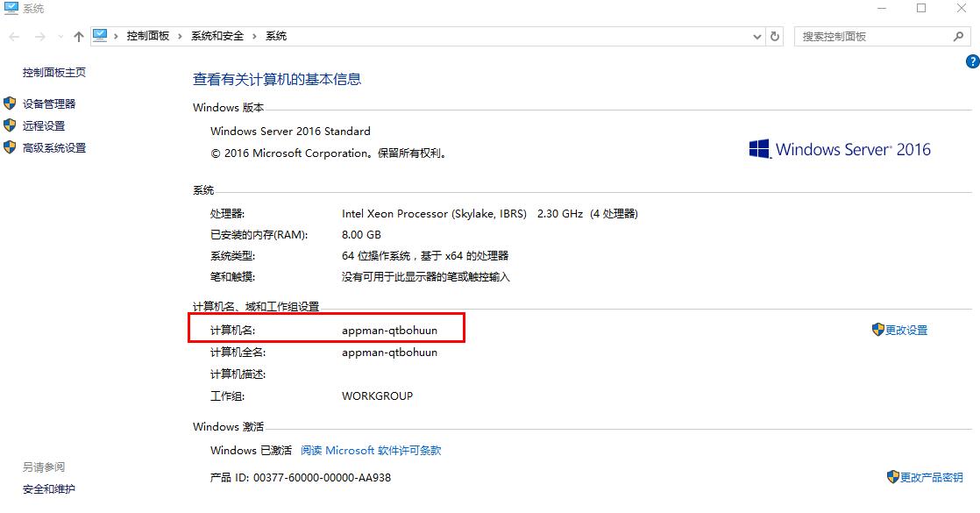Image resolution: width=980 pixels, height=513 pixels.
Task: Open recent locations dropdown arrow
Action: [x=60, y=37]
